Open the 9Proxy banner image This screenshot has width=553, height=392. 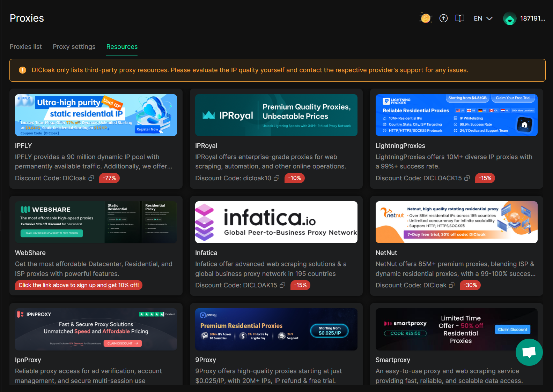[x=276, y=329]
